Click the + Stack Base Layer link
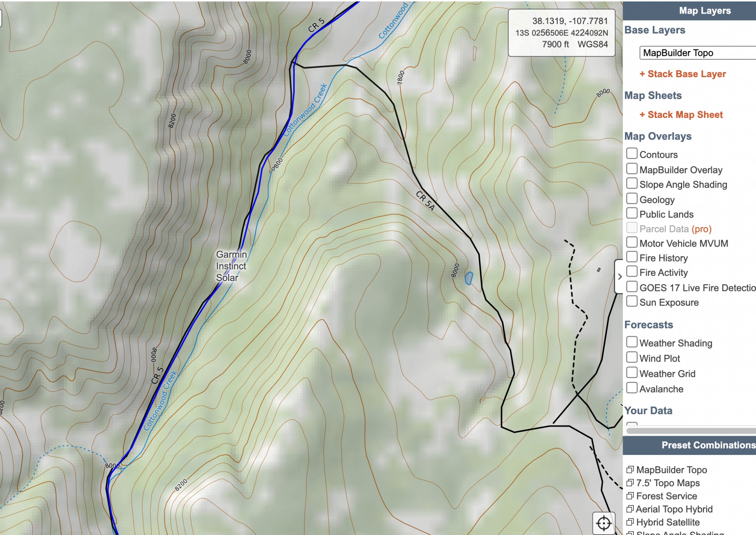Image resolution: width=756 pixels, height=535 pixels. [x=683, y=74]
